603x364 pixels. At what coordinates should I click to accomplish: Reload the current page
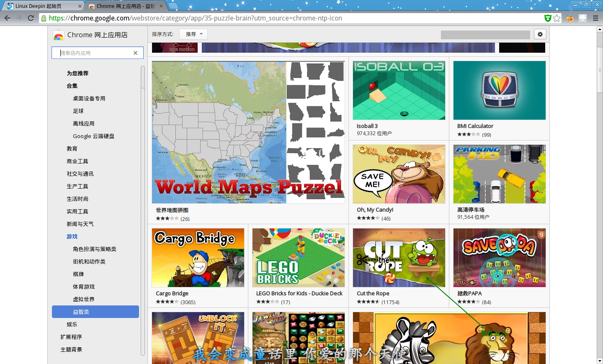click(31, 18)
